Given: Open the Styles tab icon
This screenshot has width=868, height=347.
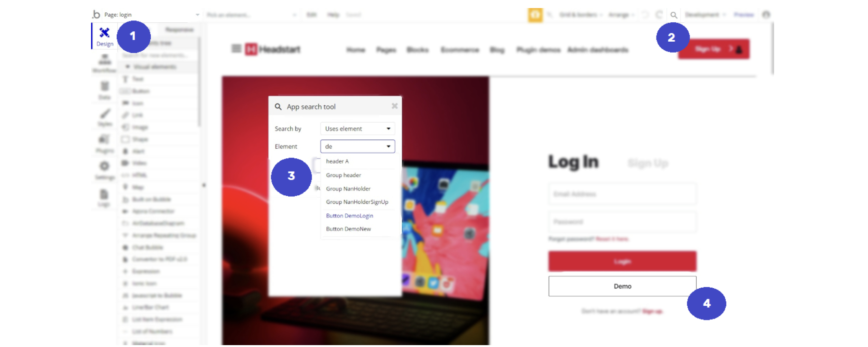Looking at the screenshot, I should click(104, 117).
